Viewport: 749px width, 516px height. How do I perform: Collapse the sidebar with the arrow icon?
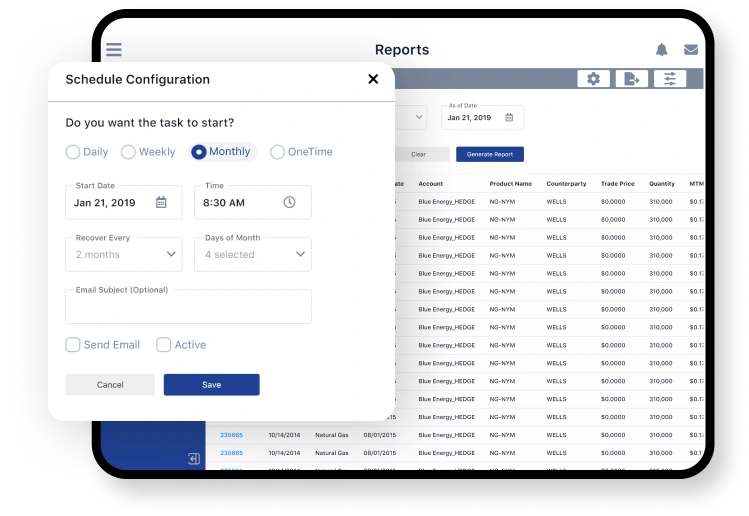pos(193,459)
